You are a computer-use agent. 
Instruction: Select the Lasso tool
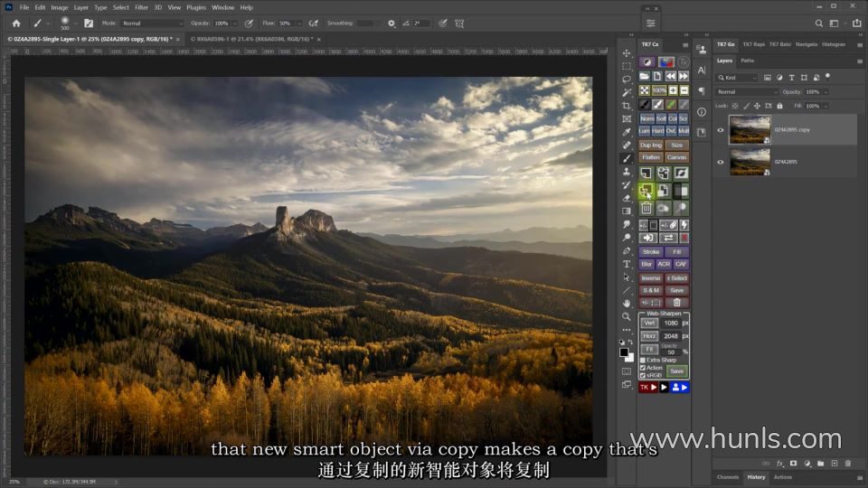tap(626, 80)
